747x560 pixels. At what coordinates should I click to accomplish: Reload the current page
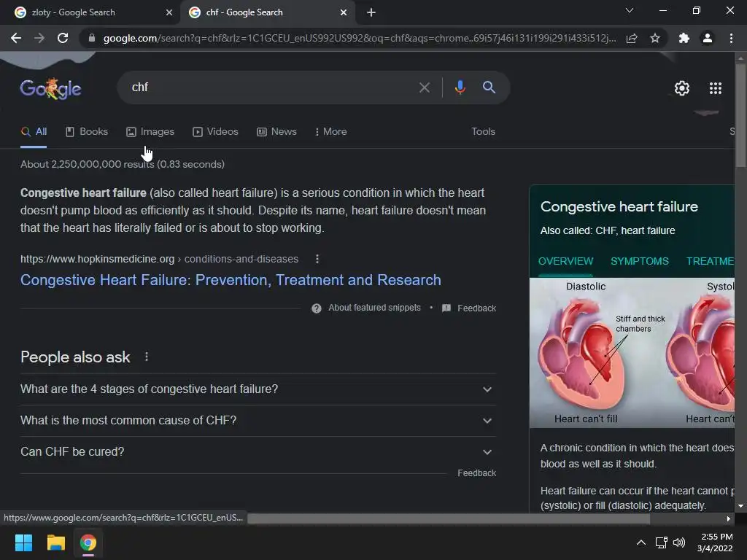pyautogui.click(x=63, y=38)
